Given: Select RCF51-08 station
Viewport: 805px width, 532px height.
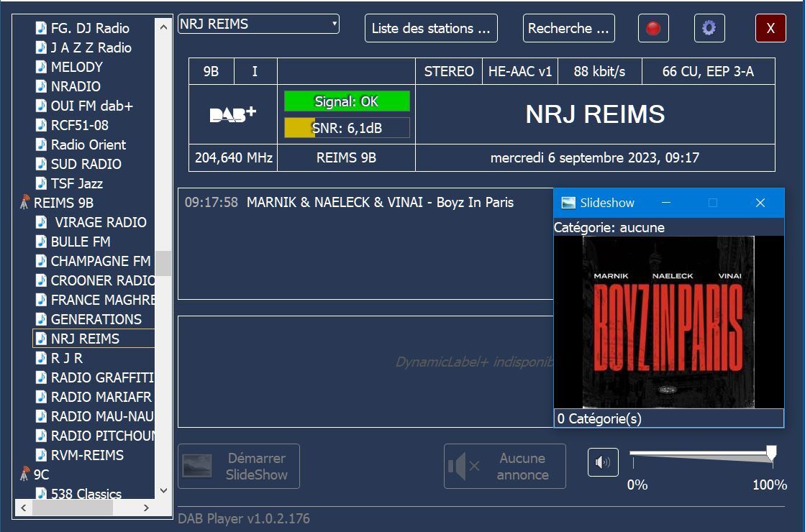Looking at the screenshot, I should [80, 126].
